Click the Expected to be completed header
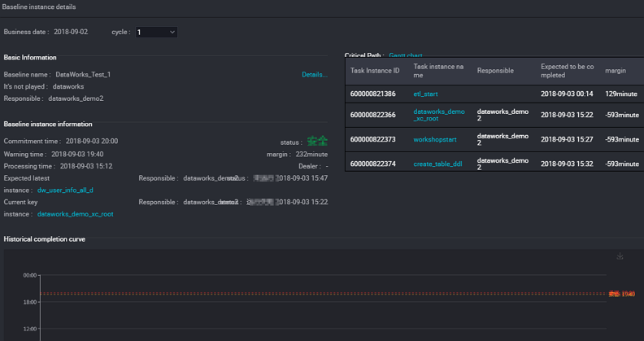The height and width of the screenshot is (341, 644). [x=568, y=71]
